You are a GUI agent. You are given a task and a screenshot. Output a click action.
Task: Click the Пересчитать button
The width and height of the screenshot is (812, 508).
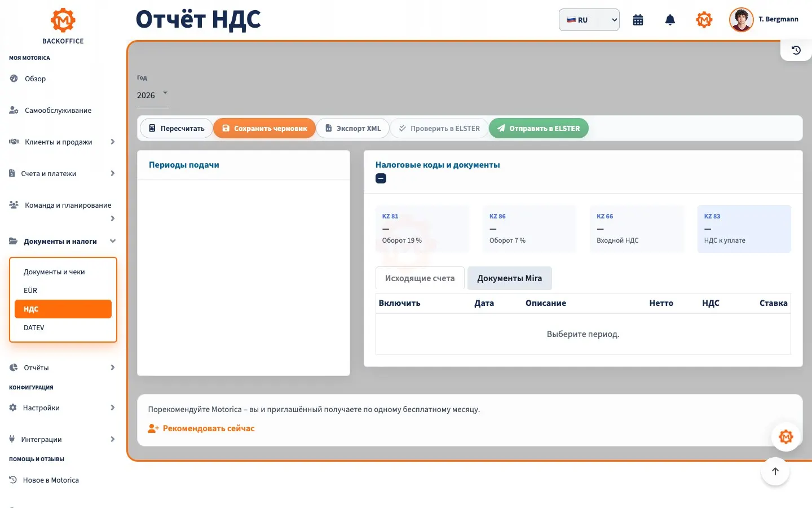[176, 128]
